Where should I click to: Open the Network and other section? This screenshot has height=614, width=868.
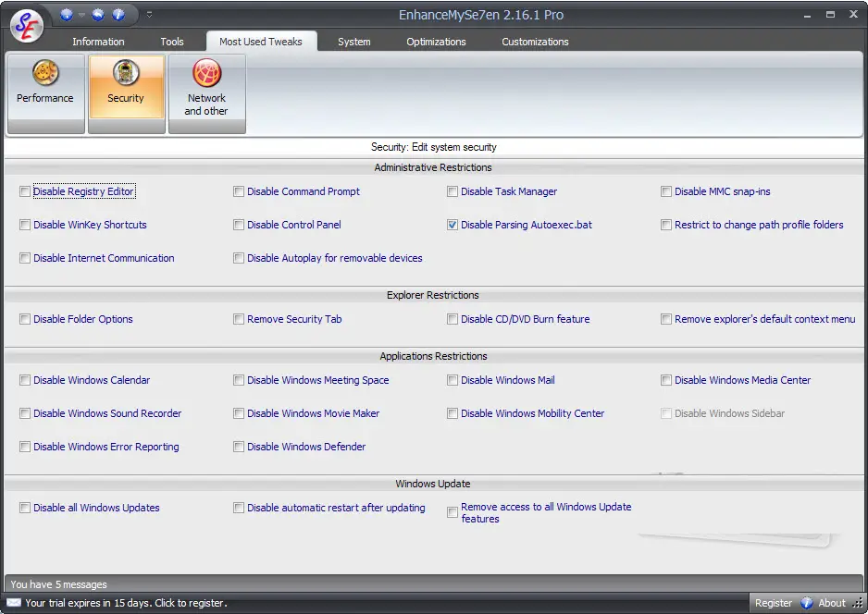[x=206, y=92]
